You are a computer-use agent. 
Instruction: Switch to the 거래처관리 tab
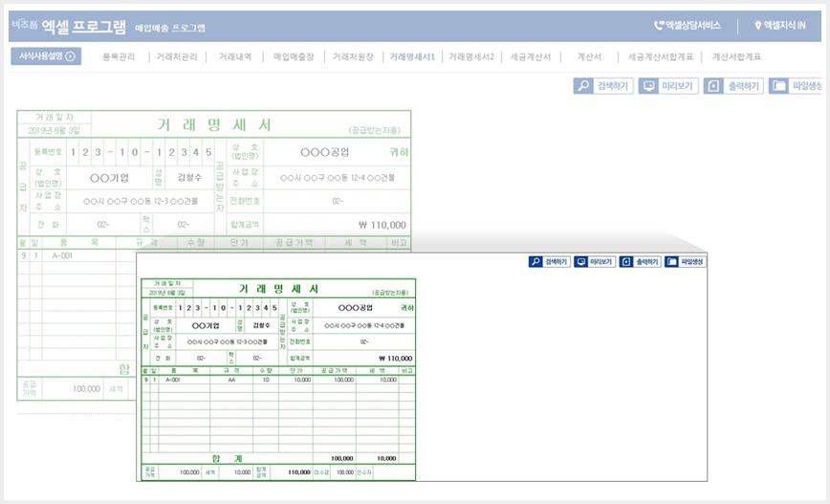[177, 56]
